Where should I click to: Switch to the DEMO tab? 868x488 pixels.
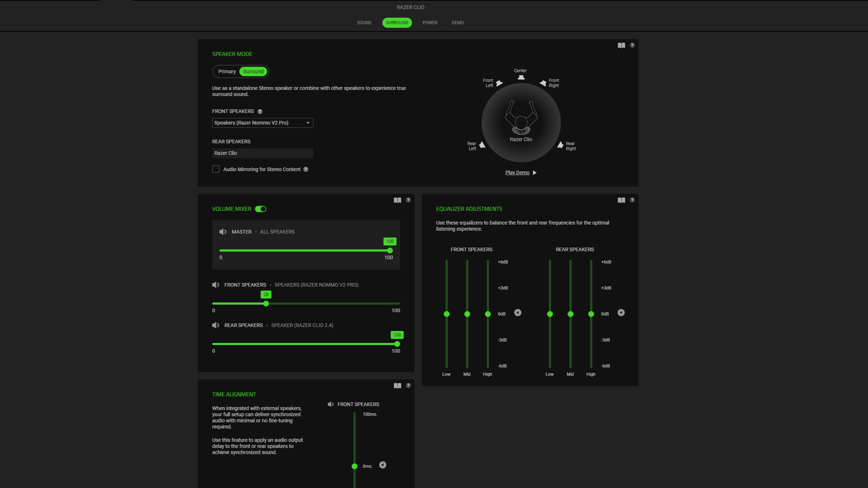458,23
